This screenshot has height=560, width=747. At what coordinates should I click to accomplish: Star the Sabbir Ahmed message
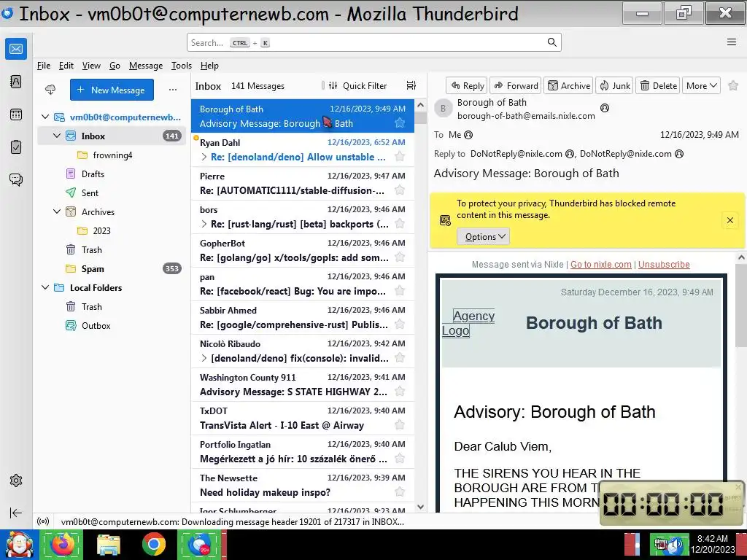(x=400, y=324)
